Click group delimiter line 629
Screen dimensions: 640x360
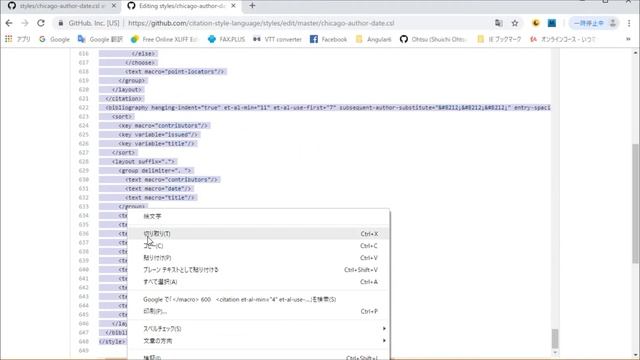(x=156, y=171)
